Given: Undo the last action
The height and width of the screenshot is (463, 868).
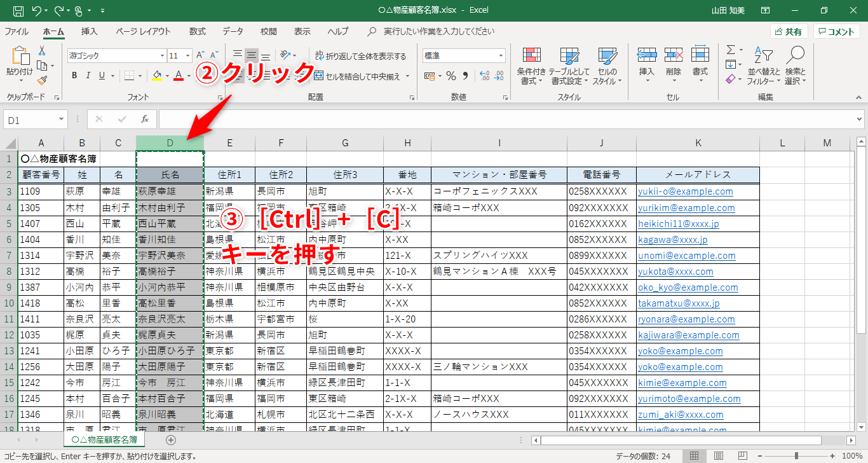Looking at the screenshot, I should pos(36,11).
